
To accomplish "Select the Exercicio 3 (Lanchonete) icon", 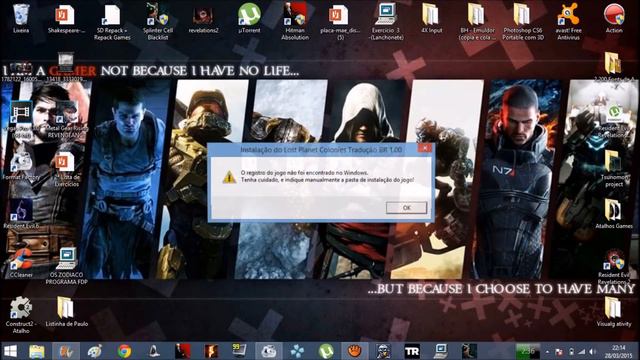I will (x=386, y=22).
